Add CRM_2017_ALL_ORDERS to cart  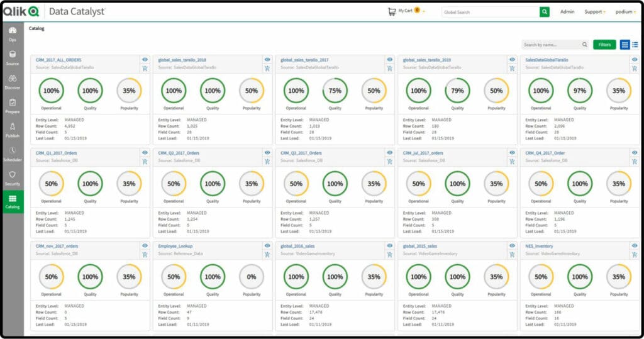pos(145,69)
